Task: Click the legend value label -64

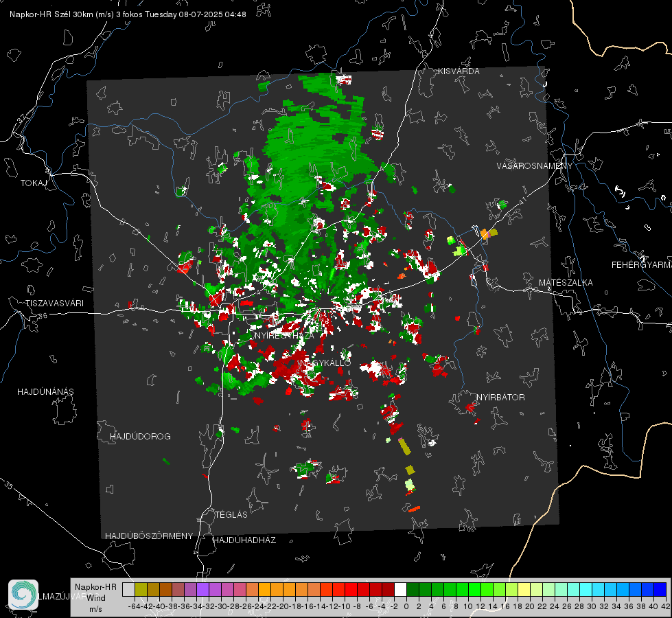Action: point(135,606)
